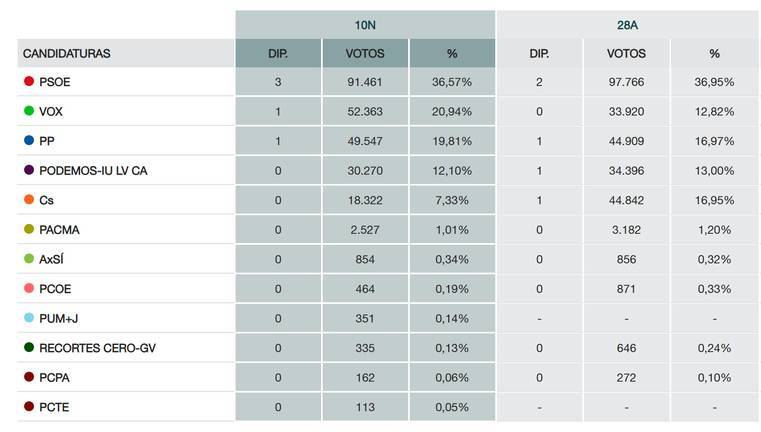This screenshot has height=432, width=761.
Task: Open the PSOE candidature name
Action: click(x=55, y=82)
